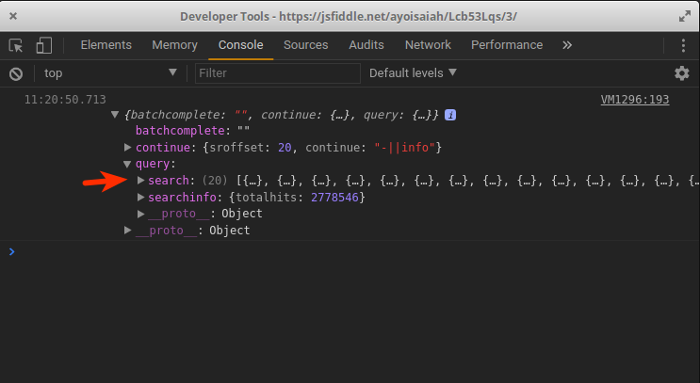Close the Developer Tools window
Viewport: 700px width, 383px height.
coord(13,16)
